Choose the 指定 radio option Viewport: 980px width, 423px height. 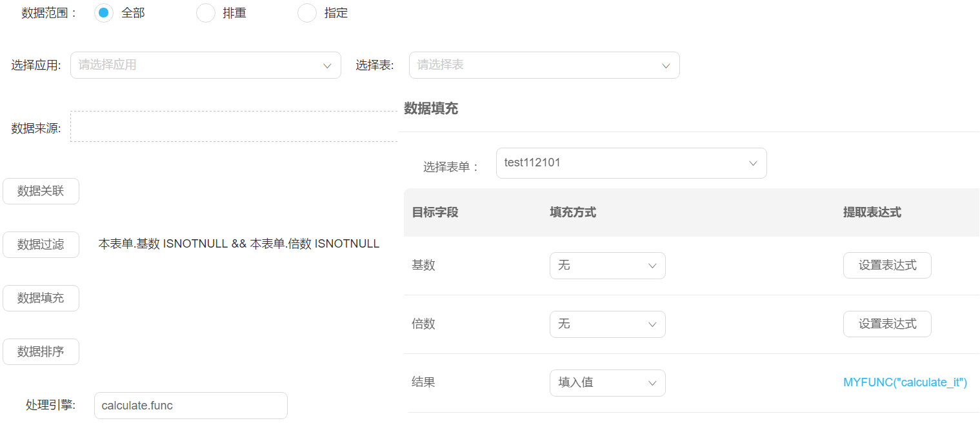pyautogui.click(x=307, y=13)
